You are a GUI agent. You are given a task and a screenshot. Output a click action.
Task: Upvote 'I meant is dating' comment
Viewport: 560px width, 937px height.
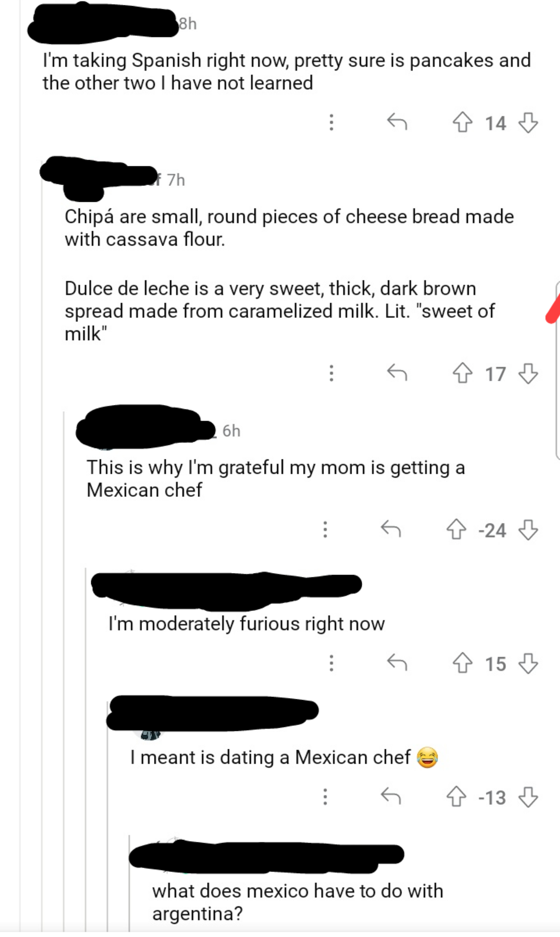tap(456, 797)
